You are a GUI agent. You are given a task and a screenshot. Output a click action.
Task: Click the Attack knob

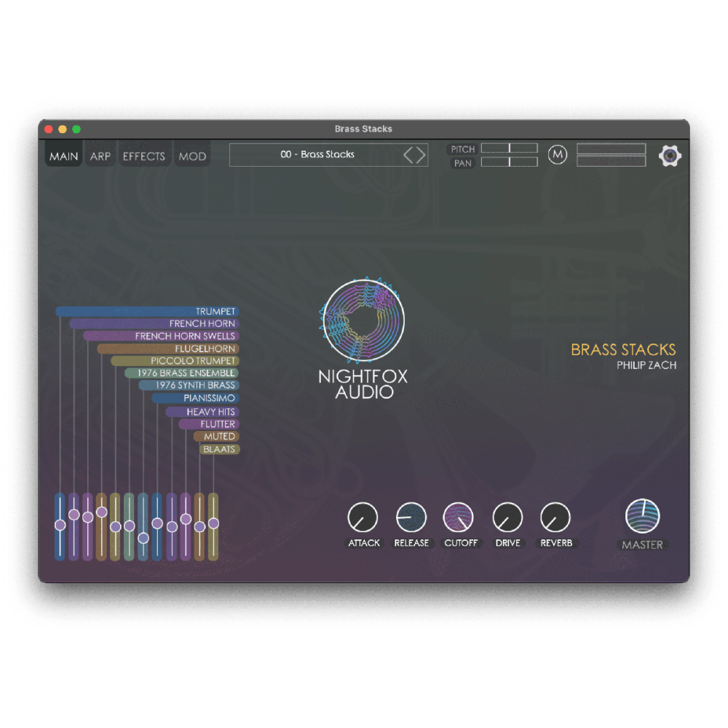click(363, 518)
